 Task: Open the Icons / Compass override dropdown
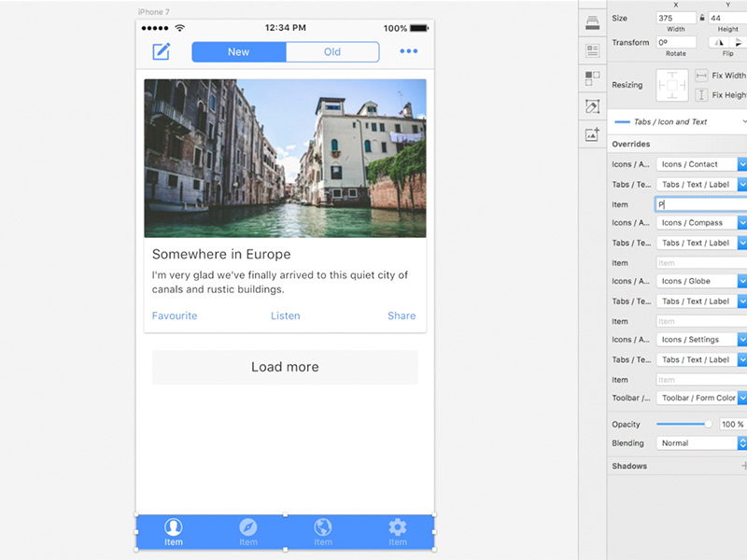701,223
